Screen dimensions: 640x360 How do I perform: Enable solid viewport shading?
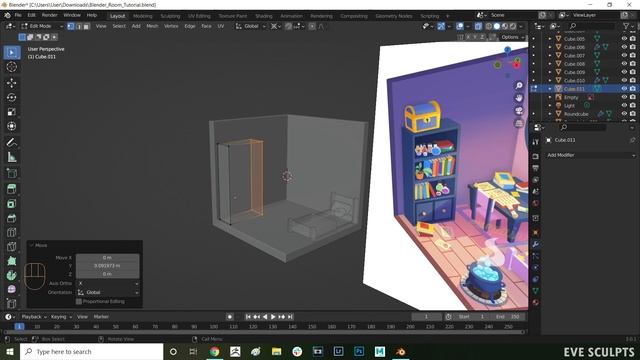click(497, 26)
